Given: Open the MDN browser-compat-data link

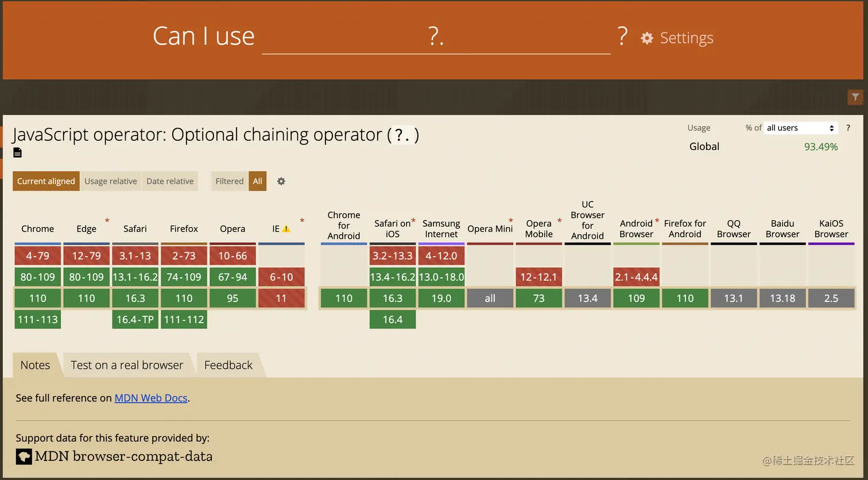Looking at the screenshot, I should [123, 456].
